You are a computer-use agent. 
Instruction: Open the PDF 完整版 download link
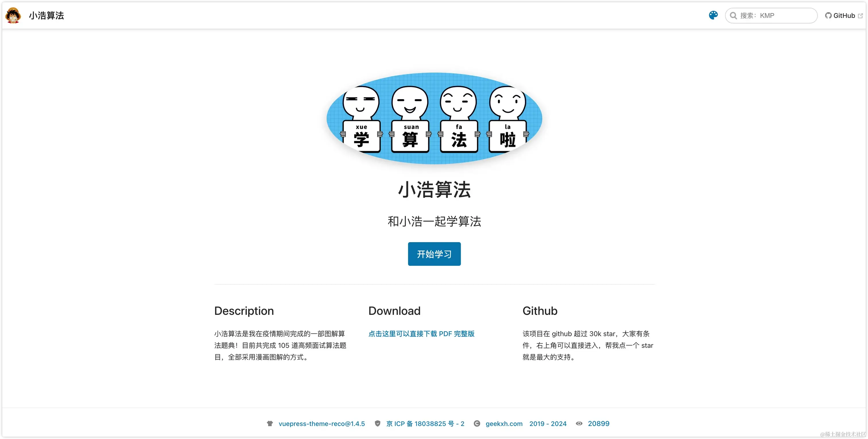[421, 334]
